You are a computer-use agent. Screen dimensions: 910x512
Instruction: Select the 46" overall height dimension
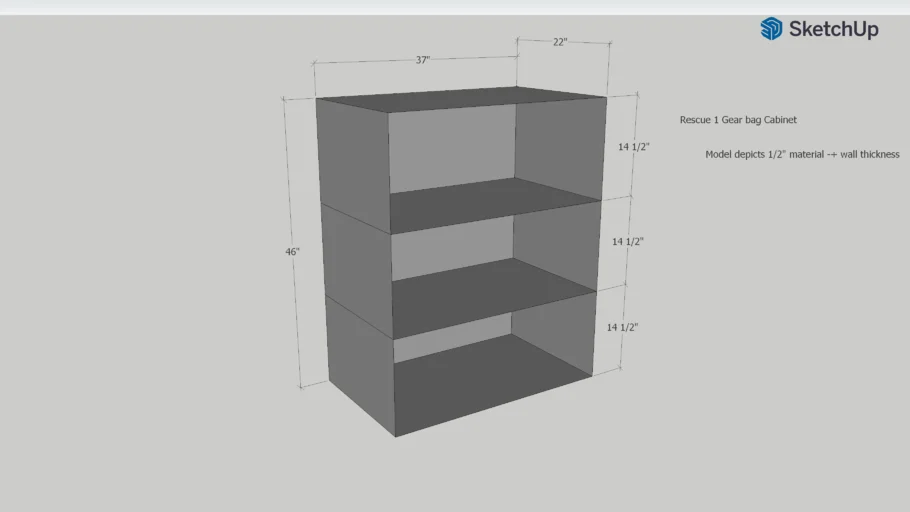click(x=292, y=252)
